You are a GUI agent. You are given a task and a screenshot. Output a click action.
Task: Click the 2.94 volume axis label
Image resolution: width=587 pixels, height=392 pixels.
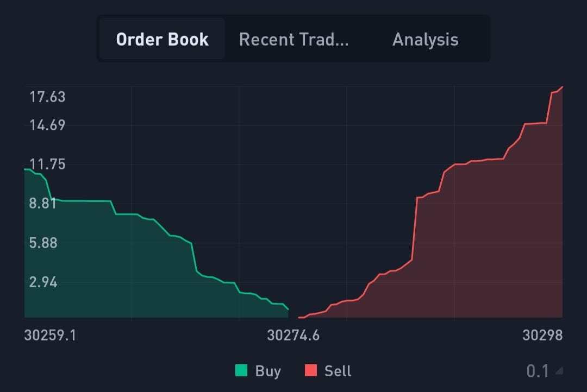[44, 282]
